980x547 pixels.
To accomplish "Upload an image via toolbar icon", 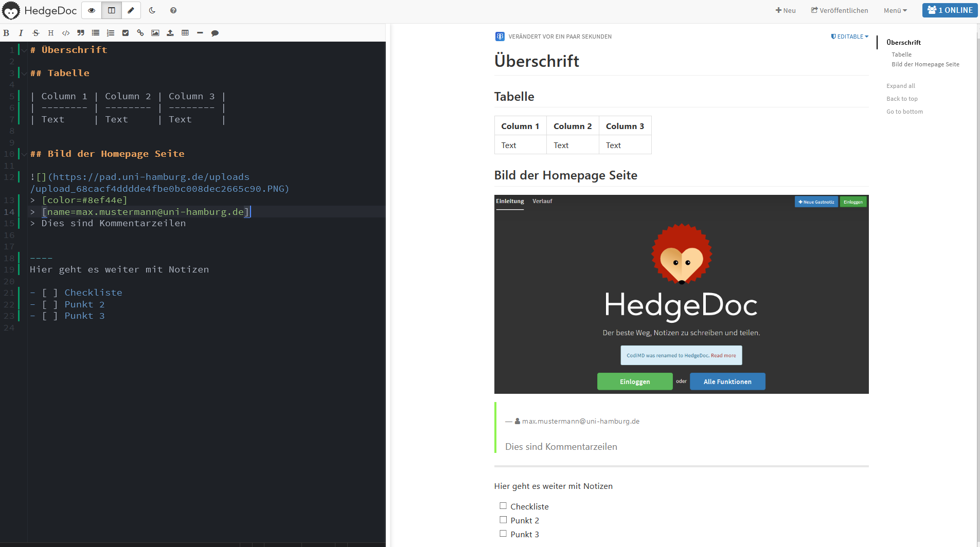I will point(170,33).
